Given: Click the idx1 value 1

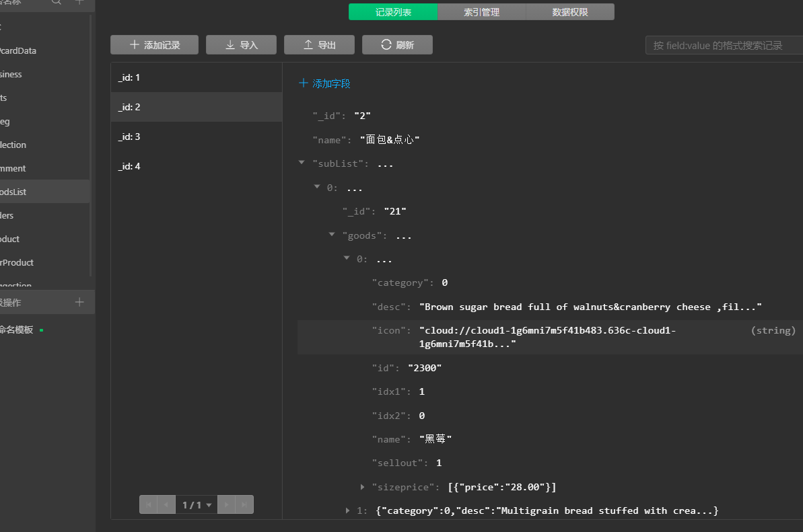Looking at the screenshot, I should (422, 391).
